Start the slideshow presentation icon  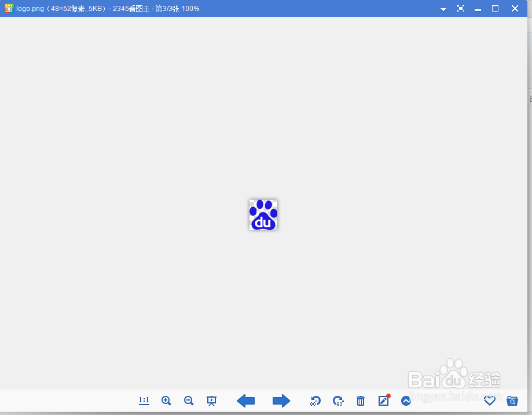[211, 401]
